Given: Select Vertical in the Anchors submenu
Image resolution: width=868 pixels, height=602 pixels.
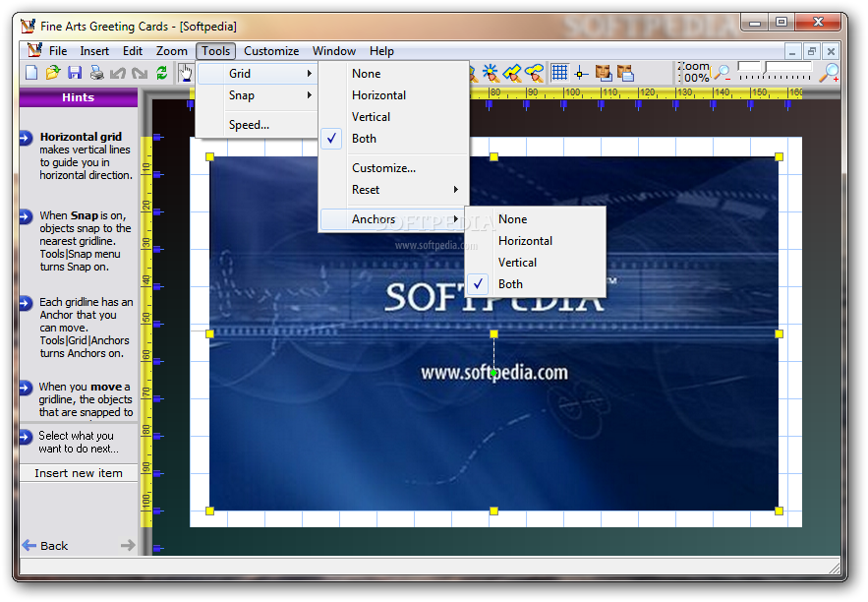Looking at the screenshot, I should (536, 263).
